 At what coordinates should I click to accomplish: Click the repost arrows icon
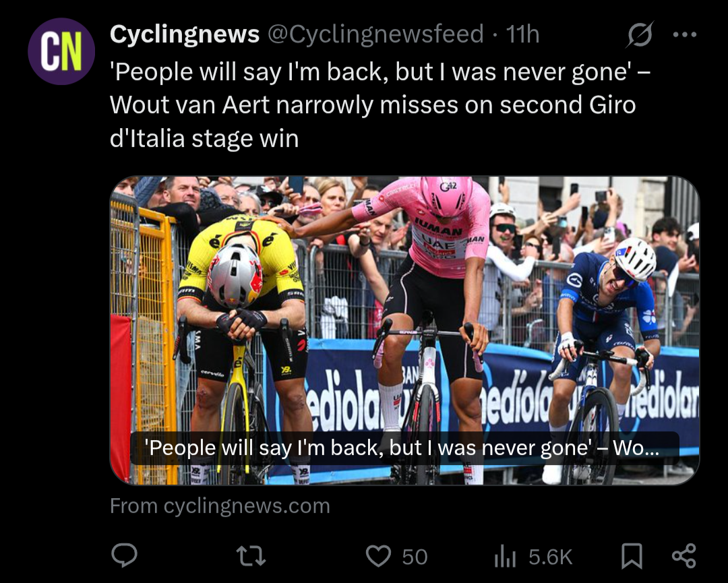pos(251,556)
